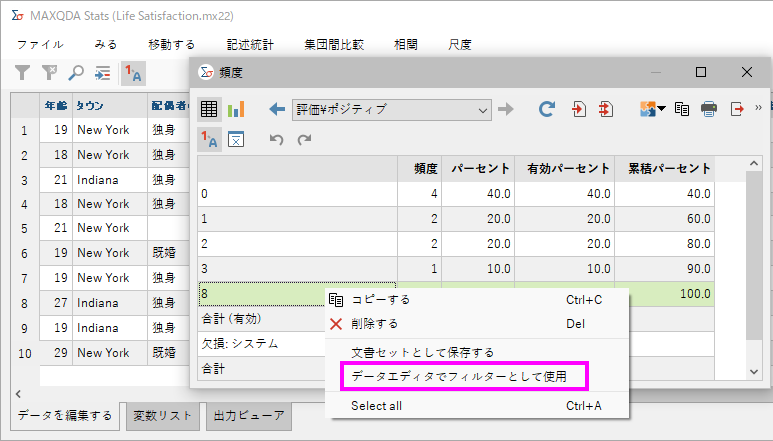Open the puzzle-piece dropdown icon
Image resolution: width=773 pixels, height=441 pixels.
pyautogui.click(x=652, y=109)
